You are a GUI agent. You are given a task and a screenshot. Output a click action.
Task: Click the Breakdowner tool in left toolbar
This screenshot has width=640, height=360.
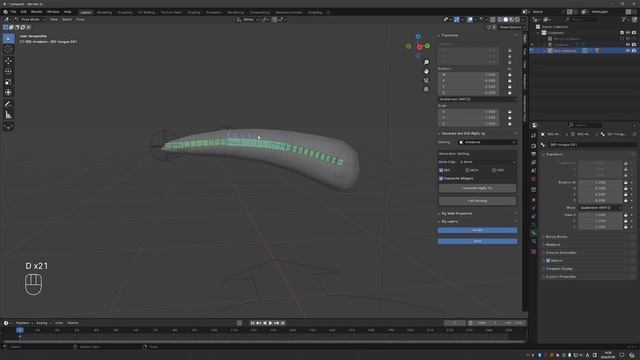point(8,127)
